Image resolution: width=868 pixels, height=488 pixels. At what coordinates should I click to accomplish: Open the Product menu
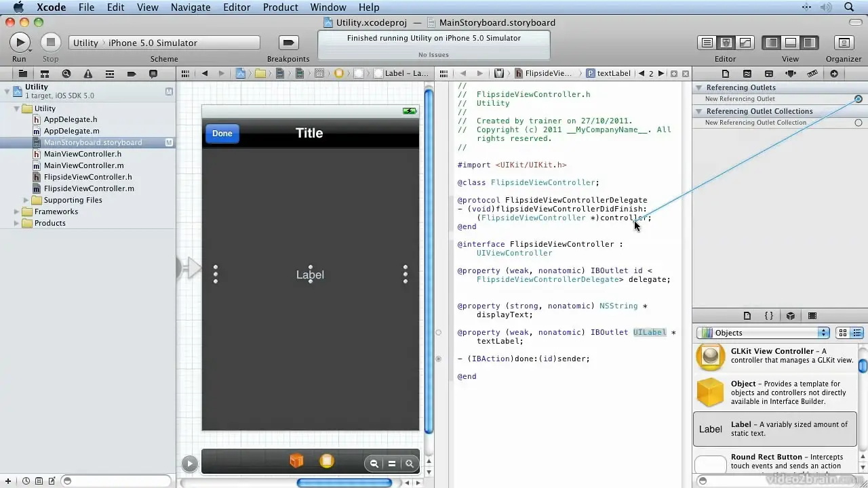click(x=280, y=7)
